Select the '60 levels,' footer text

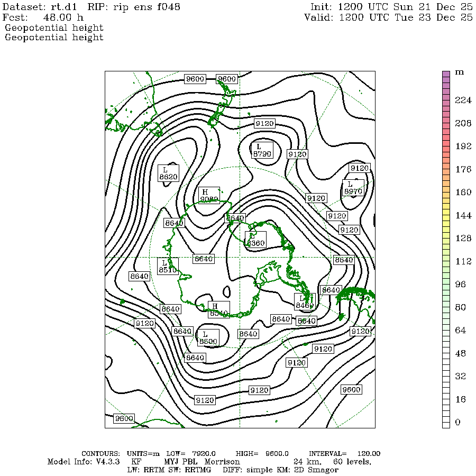point(352,462)
